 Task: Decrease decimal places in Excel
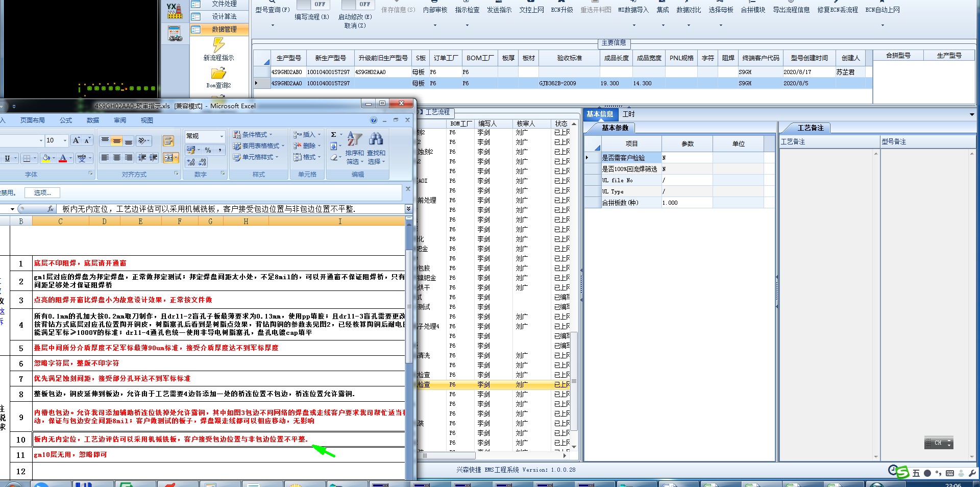[202, 162]
